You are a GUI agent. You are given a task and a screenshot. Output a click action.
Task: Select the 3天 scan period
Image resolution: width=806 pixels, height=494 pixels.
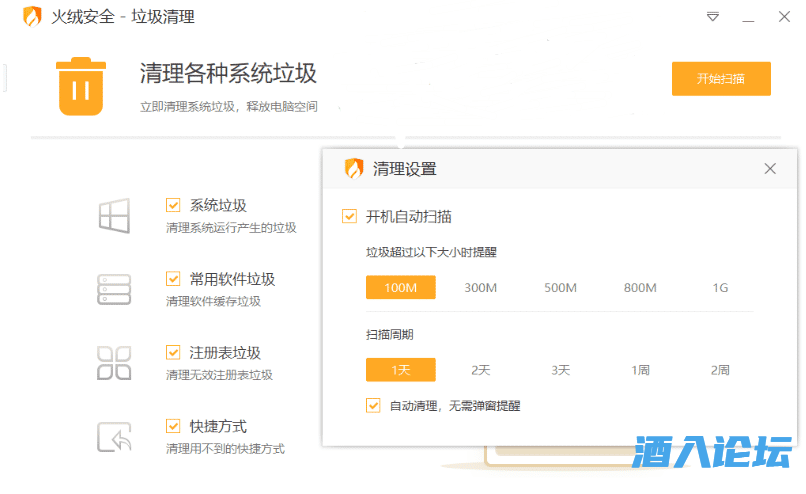(x=560, y=370)
